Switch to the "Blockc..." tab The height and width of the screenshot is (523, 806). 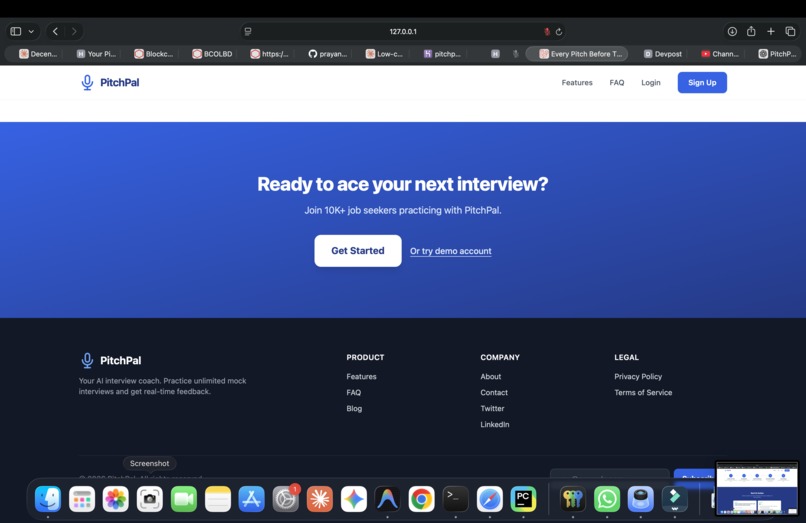[154, 53]
